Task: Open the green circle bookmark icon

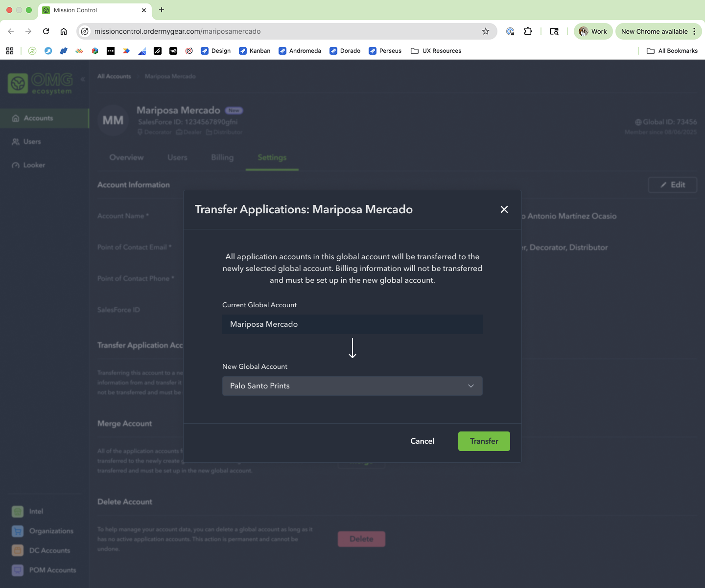Action: click(32, 51)
